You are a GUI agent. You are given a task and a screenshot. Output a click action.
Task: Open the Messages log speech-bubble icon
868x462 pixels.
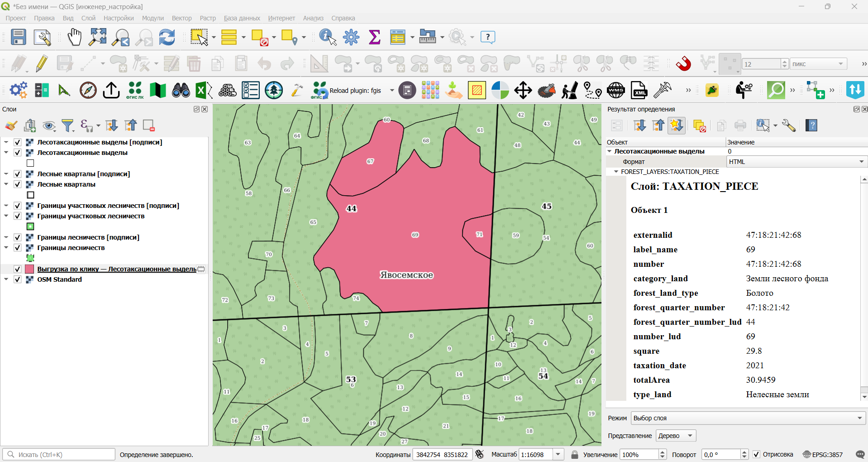coord(860,455)
